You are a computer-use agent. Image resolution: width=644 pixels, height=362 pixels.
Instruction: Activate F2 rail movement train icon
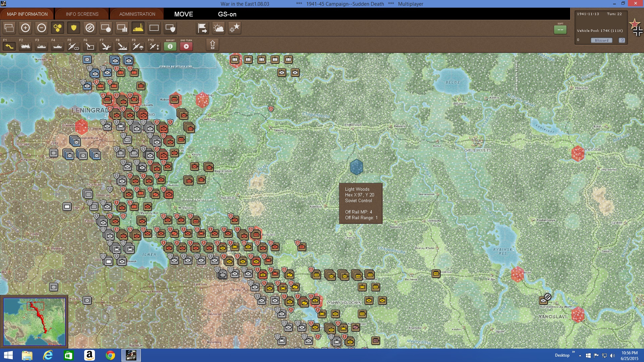[x=25, y=46]
